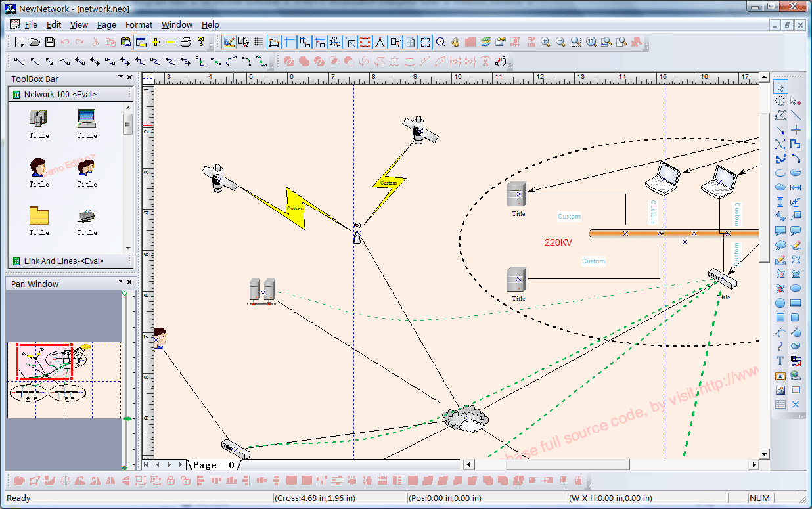Image resolution: width=812 pixels, height=509 pixels.
Task: Toggle the highlighted window-layout toolbar button
Action: [141, 42]
